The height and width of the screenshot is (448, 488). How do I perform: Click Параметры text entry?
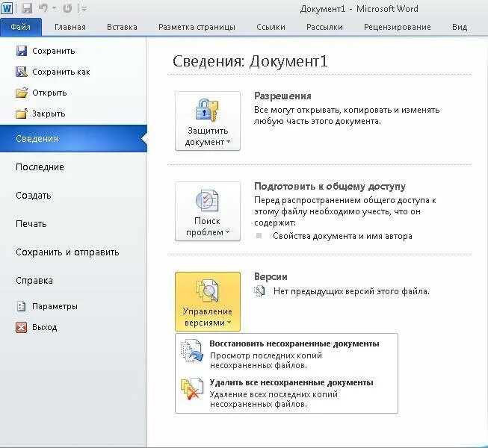click(x=55, y=306)
